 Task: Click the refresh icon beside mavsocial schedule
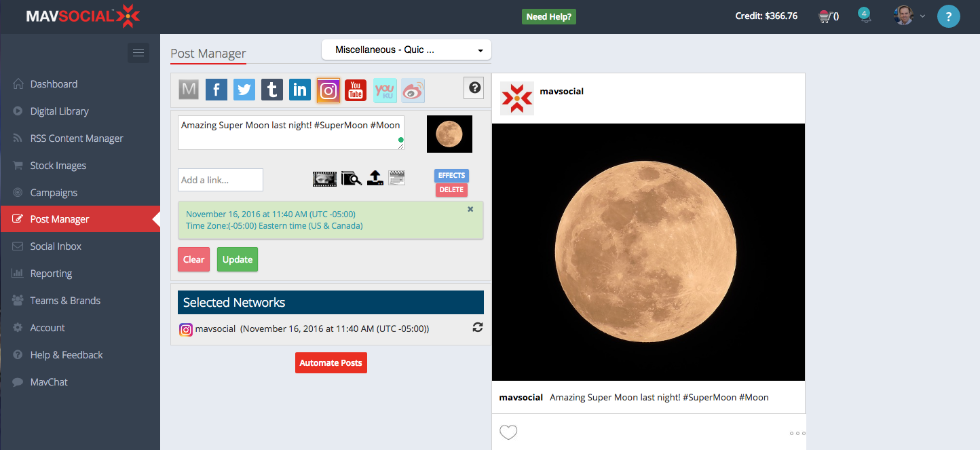coord(478,327)
